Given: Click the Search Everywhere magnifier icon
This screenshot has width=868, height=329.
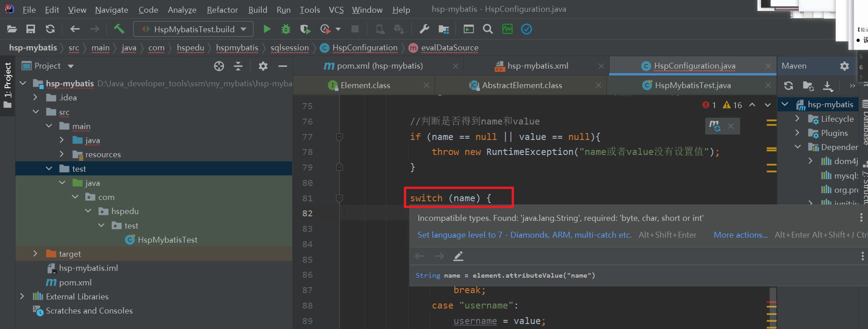Looking at the screenshot, I should (x=488, y=29).
